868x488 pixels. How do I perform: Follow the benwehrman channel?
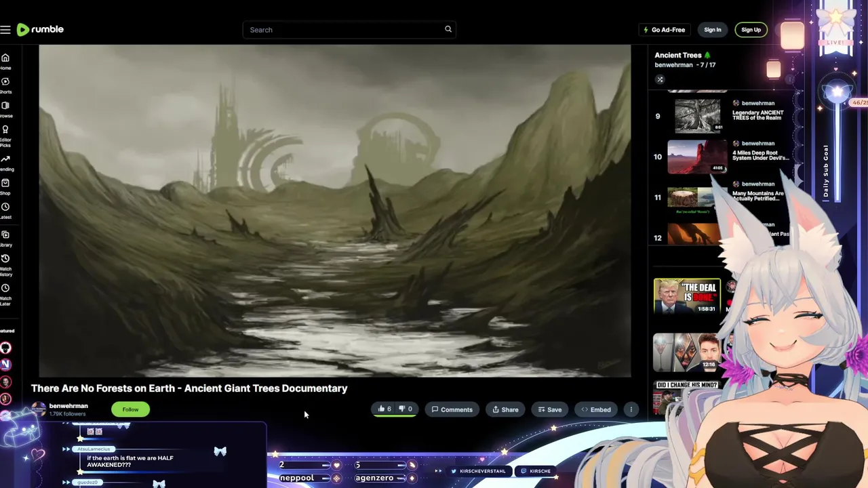point(130,409)
